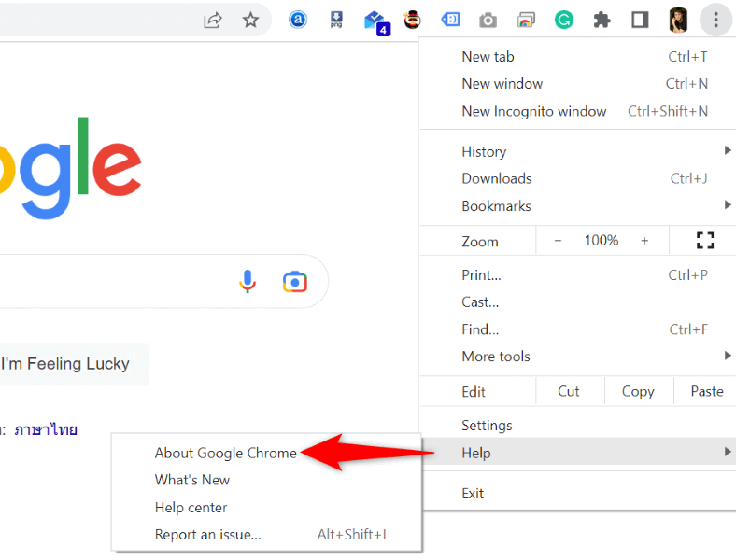The image size is (736, 560).
Task: Switch language to ภาษาไทย link
Action: pyautogui.click(x=46, y=429)
